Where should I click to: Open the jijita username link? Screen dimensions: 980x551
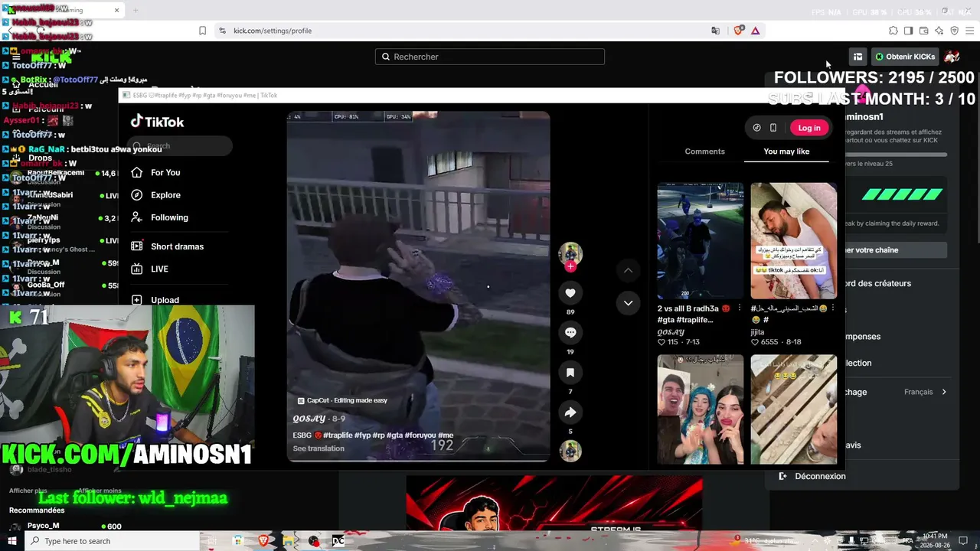pos(759,332)
